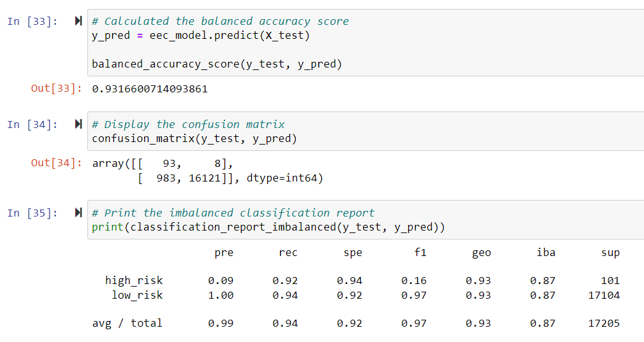Click the Out[34] output prompt
The width and height of the screenshot is (644, 342).
point(57,163)
